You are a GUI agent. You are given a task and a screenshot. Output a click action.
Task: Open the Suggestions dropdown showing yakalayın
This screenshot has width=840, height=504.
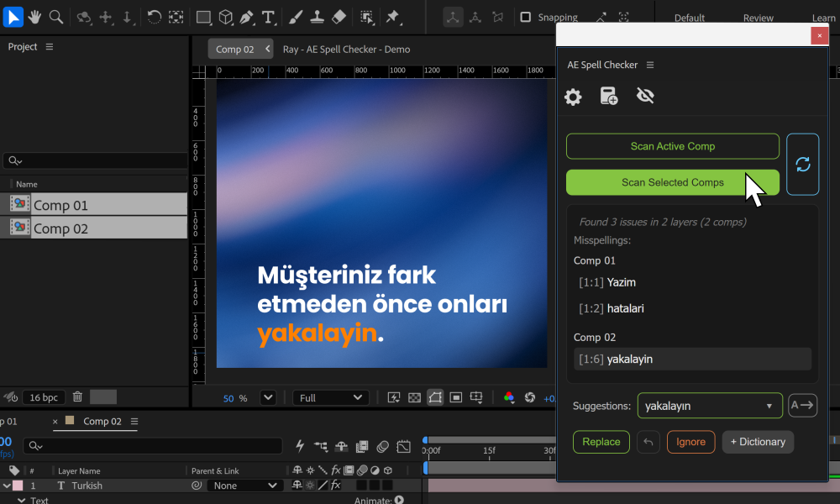[710, 406]
